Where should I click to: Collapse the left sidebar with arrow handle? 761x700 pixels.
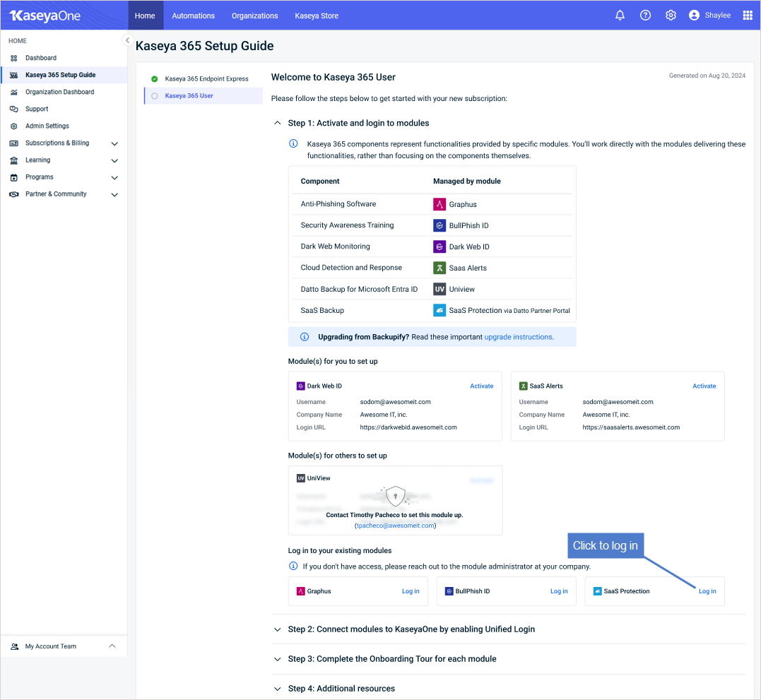click(x=127, y=40)
